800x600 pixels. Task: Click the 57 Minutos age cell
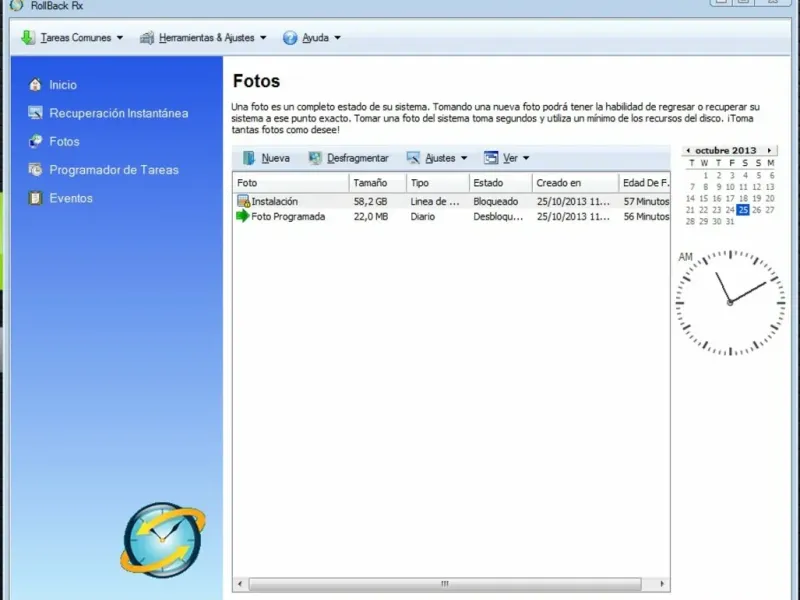point(646,202)
